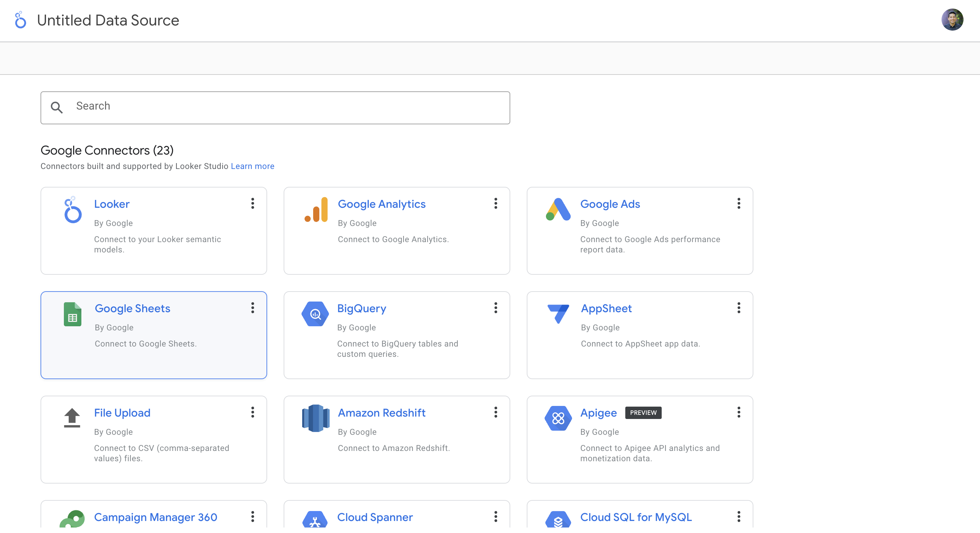
Task: Open more options for Cloud Spanner
Action: tap(496, 517)
